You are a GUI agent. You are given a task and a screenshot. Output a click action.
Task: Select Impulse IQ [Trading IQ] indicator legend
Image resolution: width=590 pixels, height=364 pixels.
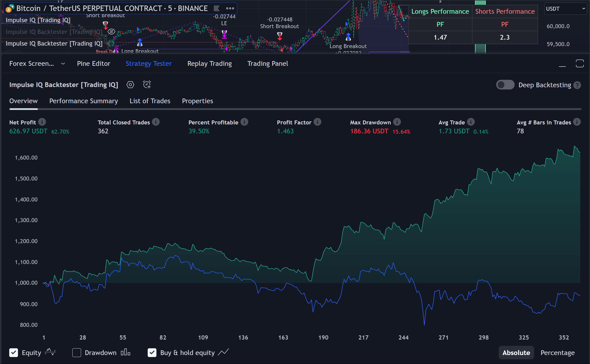click(38, 20)
